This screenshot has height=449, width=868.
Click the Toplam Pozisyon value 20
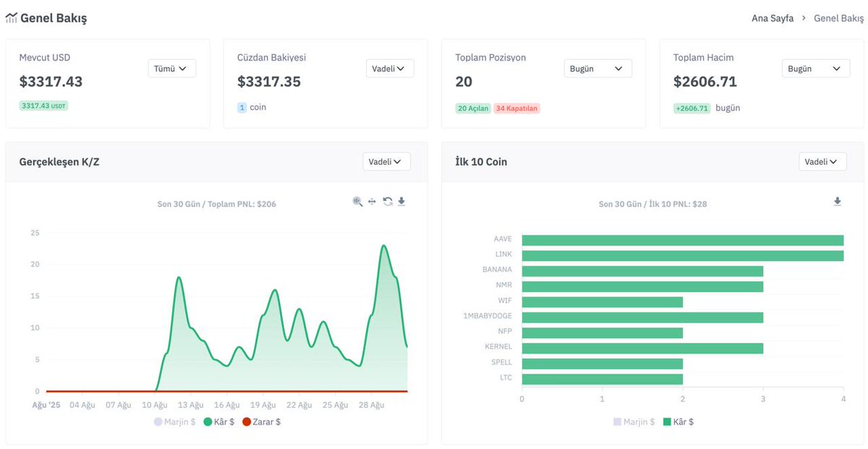[x=464, y=82]
